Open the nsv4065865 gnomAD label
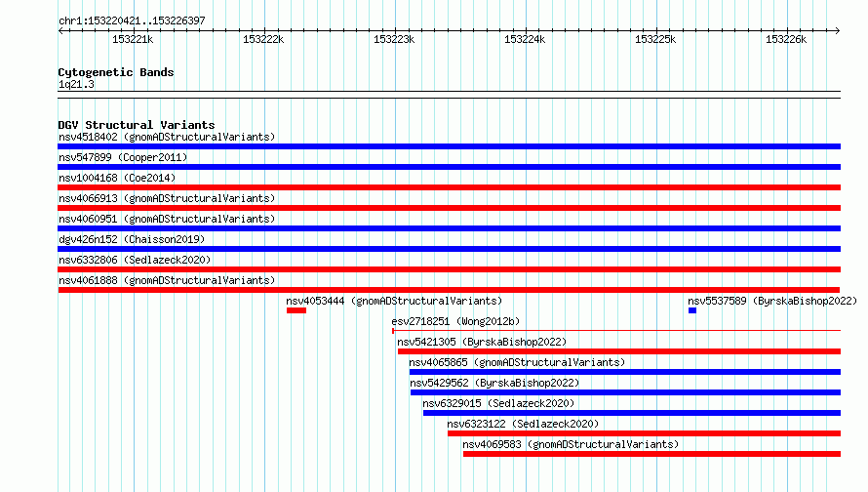868x492 pixels. click(x=517, y=362)
